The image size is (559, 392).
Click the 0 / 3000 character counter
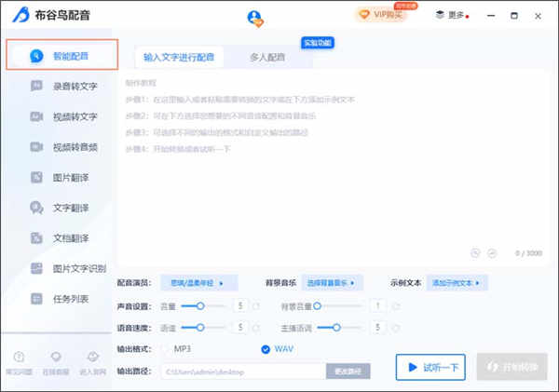[528, 253]
